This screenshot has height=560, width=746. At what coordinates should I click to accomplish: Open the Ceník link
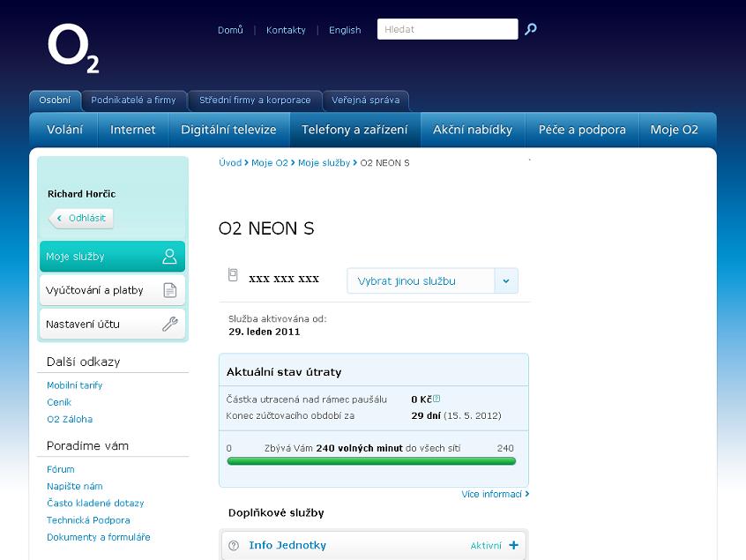pyautogui.click(x=59, y=402)
